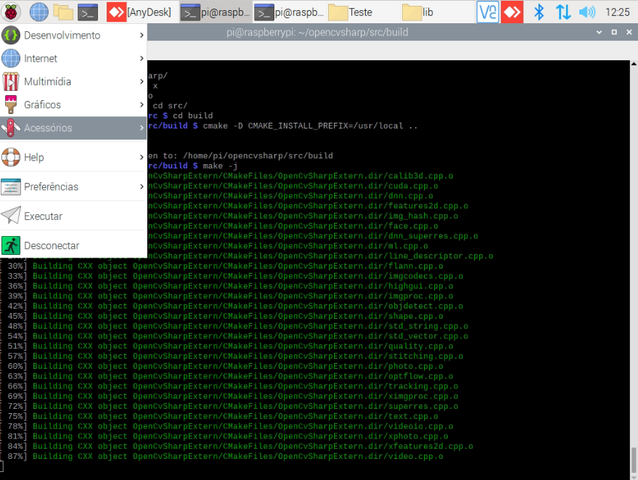The image size is (638, 480).
Task: Select the Acessórios menu entry
Action: [x=73, y=128]
